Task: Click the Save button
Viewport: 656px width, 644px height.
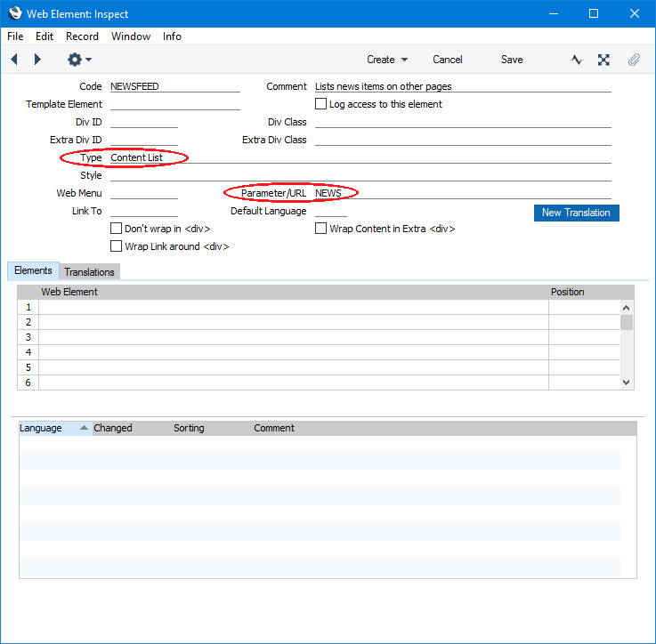Action: pyautogui.click(x=512, y=60)
